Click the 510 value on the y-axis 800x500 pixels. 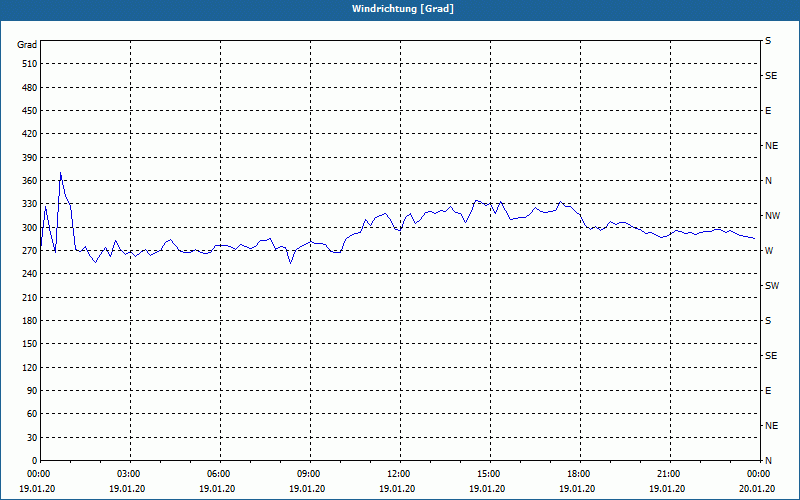[30, 64]
